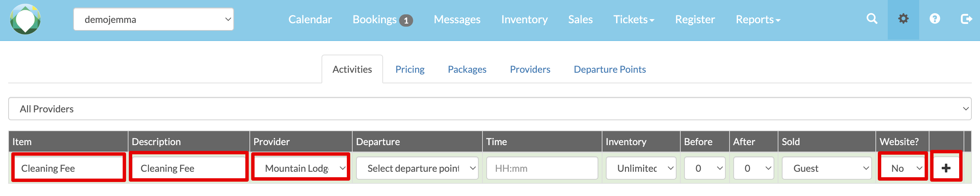Go to the Calendar page
Screen dimensions: 980x196
pyautogui.click(x=310, y=19)
